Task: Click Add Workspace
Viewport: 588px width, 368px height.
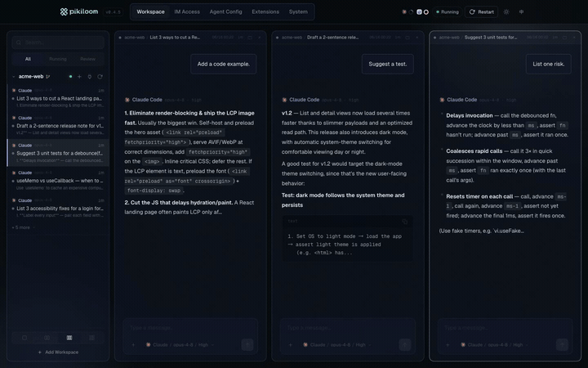Action: [x=58, y=352]
